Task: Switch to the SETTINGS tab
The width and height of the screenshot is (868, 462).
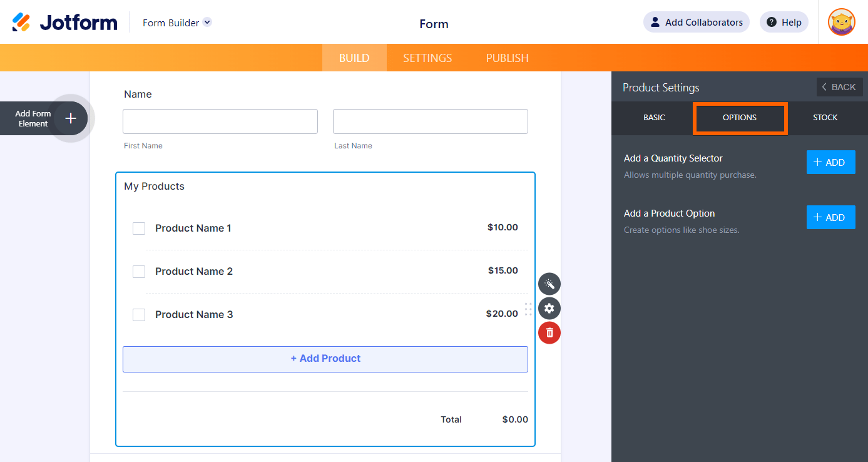Action: click(427, 58)
